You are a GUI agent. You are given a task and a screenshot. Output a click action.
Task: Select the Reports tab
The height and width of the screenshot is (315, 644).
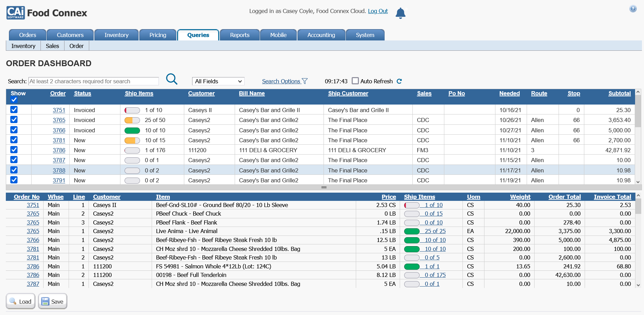coord(240,35)
